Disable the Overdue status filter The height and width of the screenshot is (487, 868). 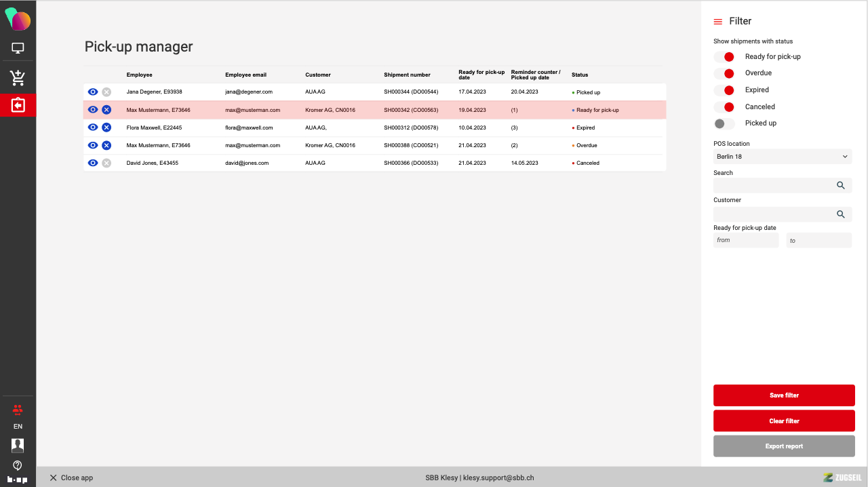(724, 73)
